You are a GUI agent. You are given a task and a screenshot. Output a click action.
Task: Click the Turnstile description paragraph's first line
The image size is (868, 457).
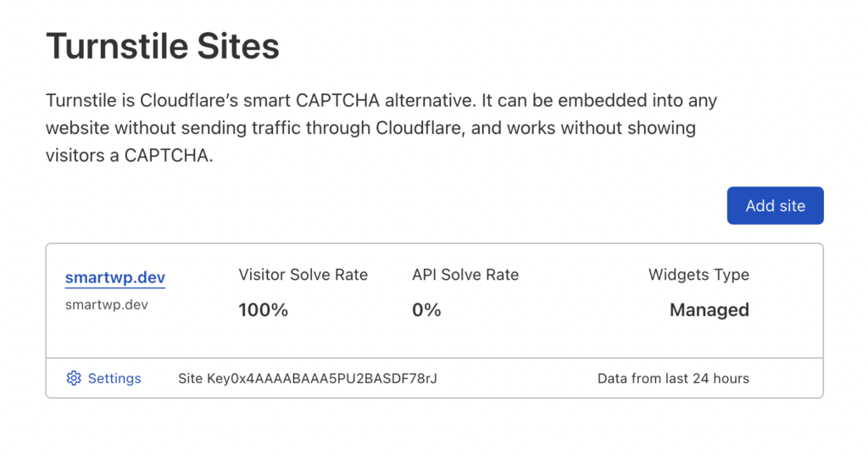[381, 100]
